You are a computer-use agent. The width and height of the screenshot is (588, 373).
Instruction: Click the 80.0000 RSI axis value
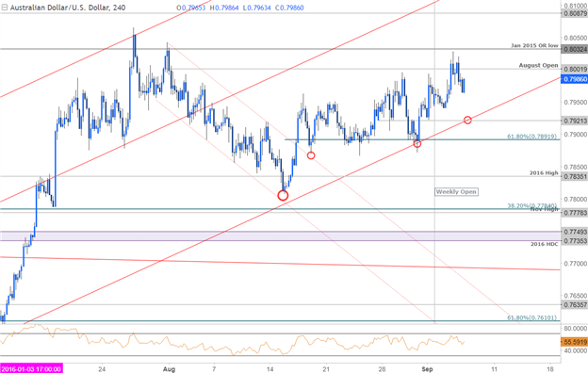(x=575, y=329)
